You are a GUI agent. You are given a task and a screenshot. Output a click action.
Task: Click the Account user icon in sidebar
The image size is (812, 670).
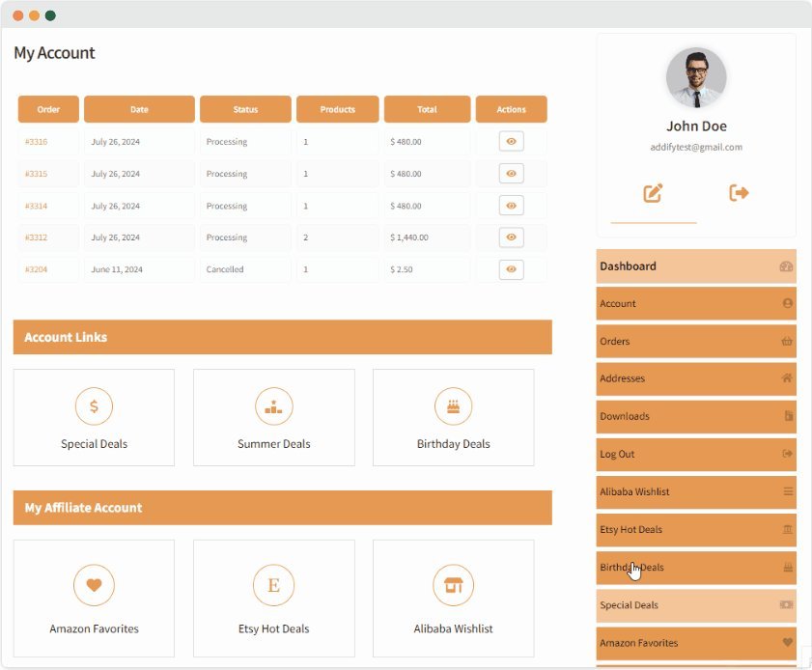click(x=788, y=303)
